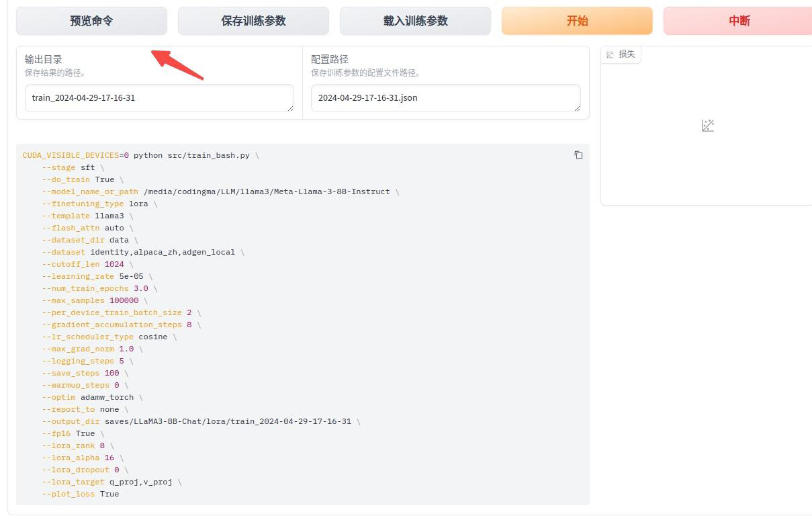Click the --template llama3 line
Screen dimensions: 812x516
87,216
